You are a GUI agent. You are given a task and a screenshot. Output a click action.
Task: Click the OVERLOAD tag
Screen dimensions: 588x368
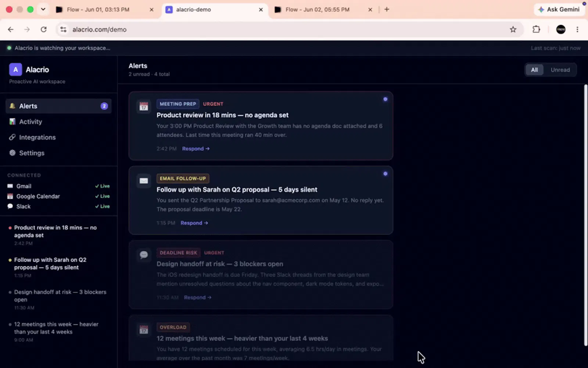pos(173,327)
